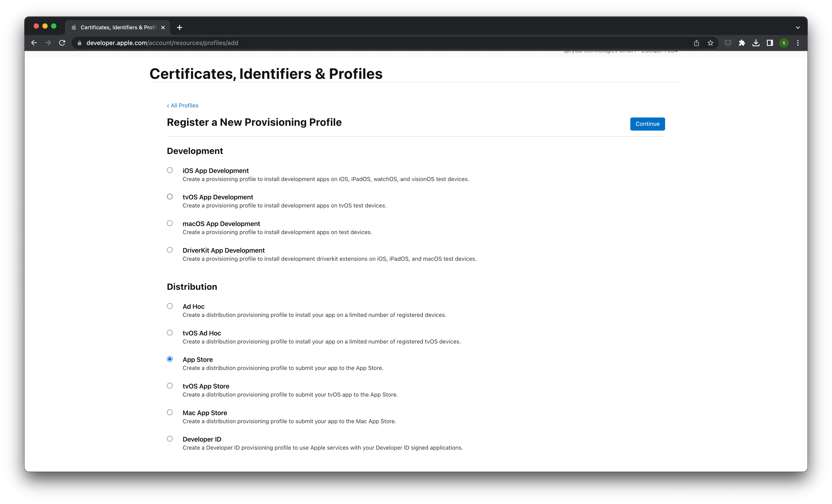The height and width of the screenshot is (504, 832).
Task: Go back via the All Profiles link
Action: tap(183, 105)
